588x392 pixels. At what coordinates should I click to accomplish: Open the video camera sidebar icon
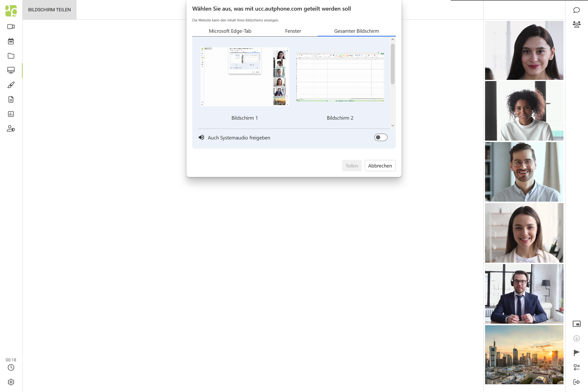(11, 26)
